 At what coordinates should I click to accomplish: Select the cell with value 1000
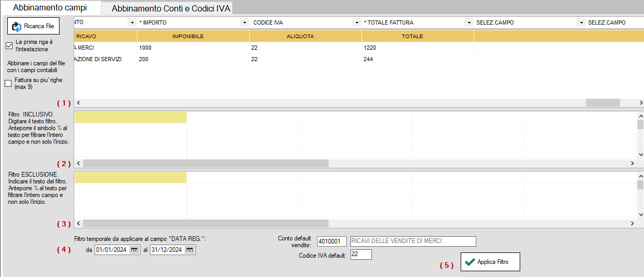click(x=193, y=48)
